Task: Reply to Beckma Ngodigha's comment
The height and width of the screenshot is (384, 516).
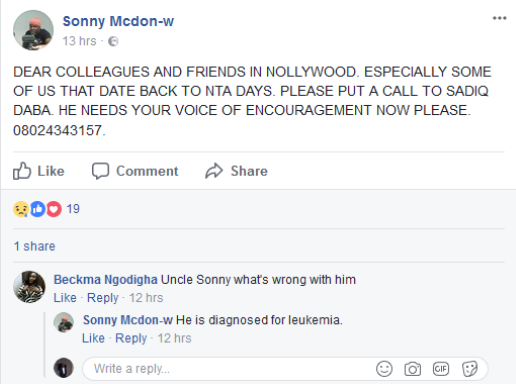Action: 103,298
